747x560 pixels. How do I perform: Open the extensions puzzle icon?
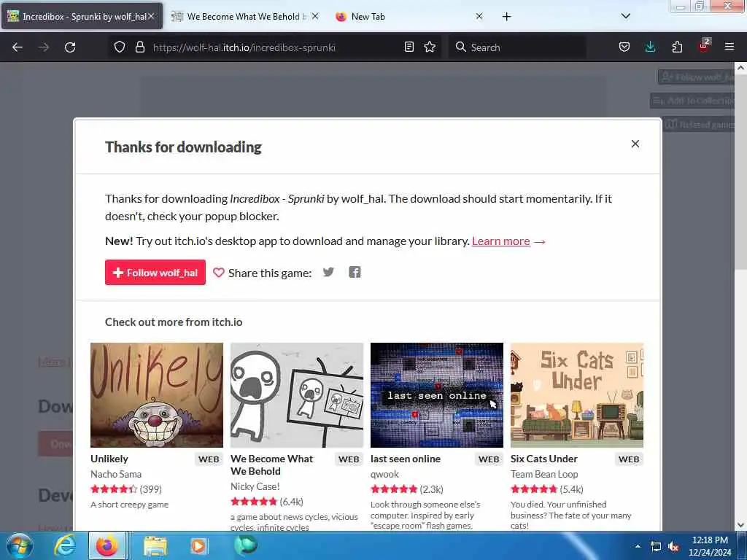[677, 47]
